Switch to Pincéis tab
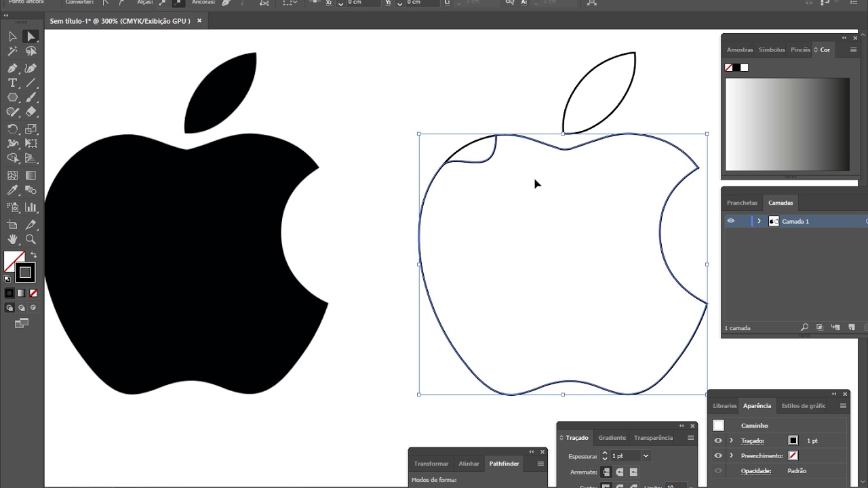868x488 pixels. click(800, 49)
